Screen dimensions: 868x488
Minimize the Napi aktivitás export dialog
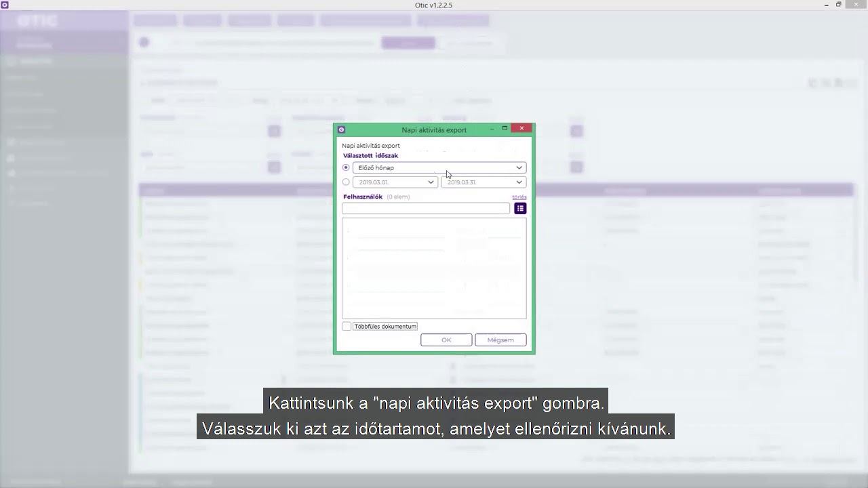[492, 128]
